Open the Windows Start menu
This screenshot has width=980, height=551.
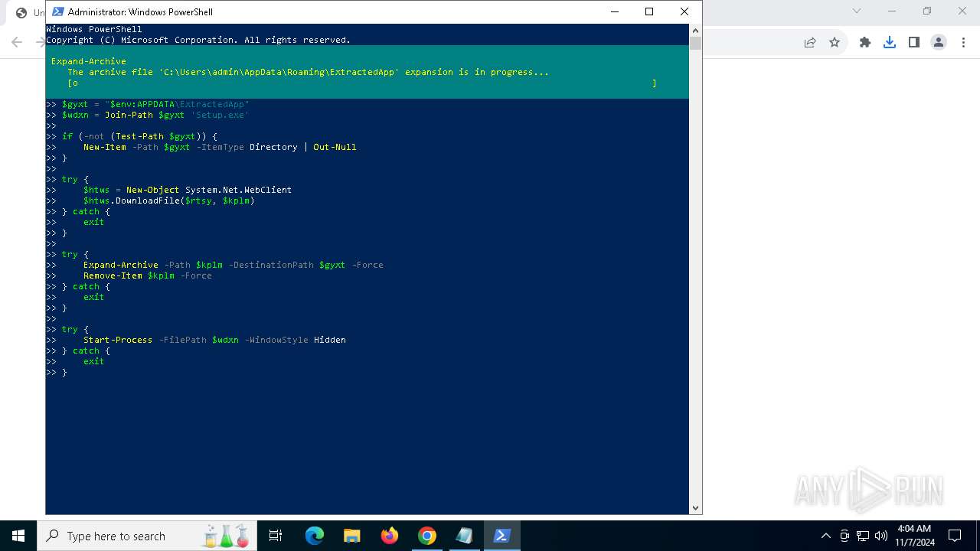pyautogui.click(x=18, y=536)
